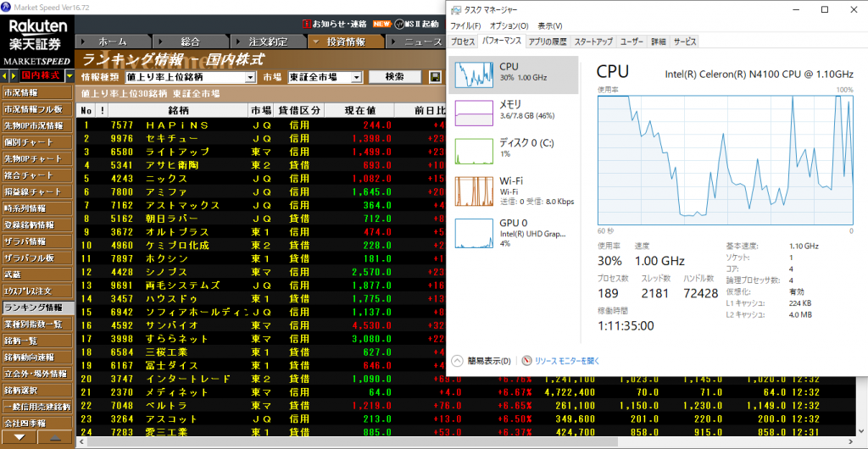Open 会社四季報 in the sidebar

point(37,424)
